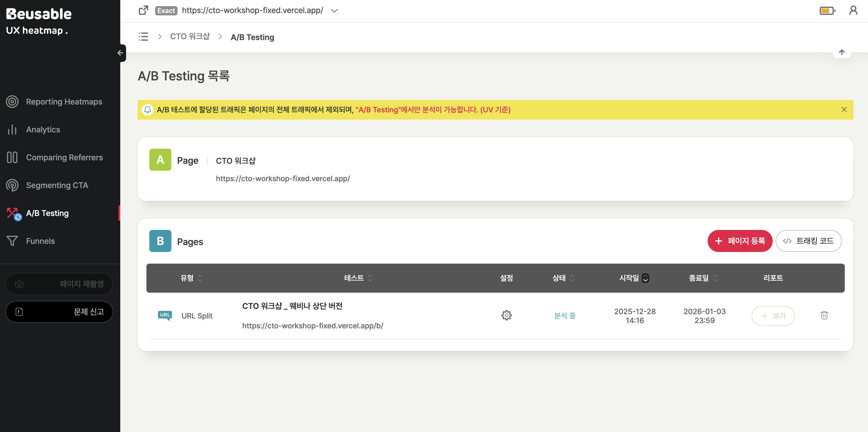
Task: Dismiss the yellow notification banner
Action: pyautogui.click(x=844, y=109)
